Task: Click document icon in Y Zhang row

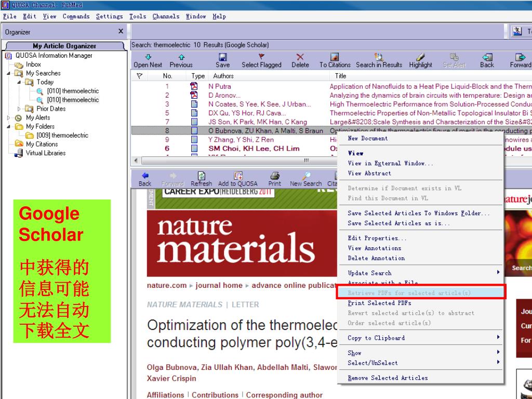Action: 194,139
